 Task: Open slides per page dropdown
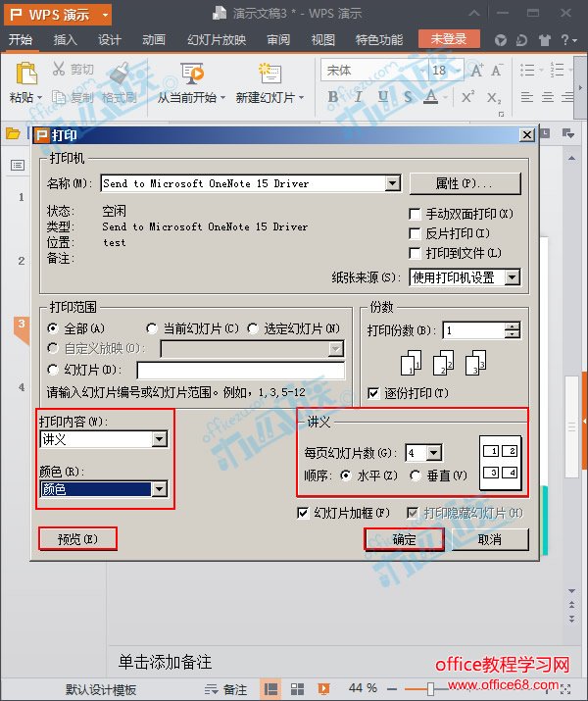click(x=433, y=453)
